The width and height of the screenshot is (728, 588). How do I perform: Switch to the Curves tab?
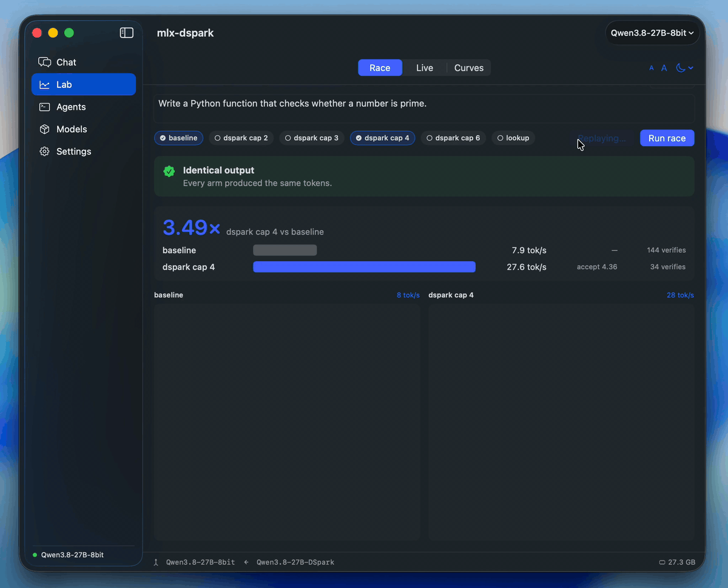[469, 68]
